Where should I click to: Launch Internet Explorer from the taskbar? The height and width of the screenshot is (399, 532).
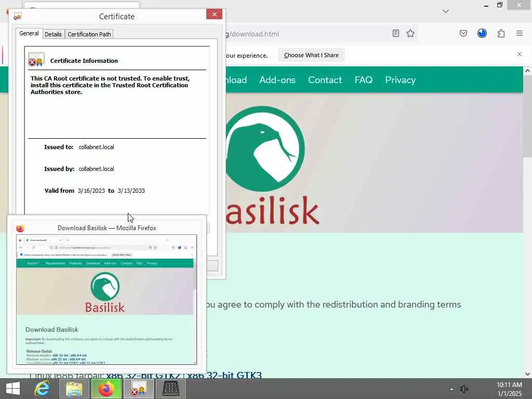[x=43, y=389]
